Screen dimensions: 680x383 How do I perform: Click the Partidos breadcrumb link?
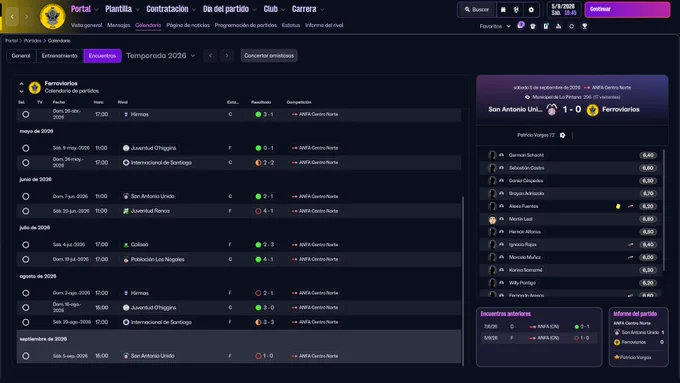pos(33,41)
